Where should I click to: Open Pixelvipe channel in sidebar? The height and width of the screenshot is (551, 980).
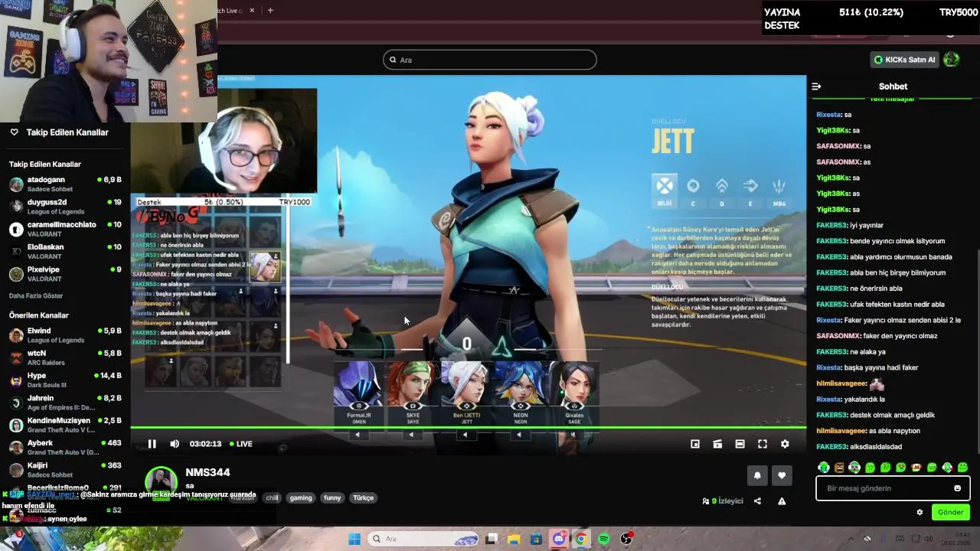point(65,274)
